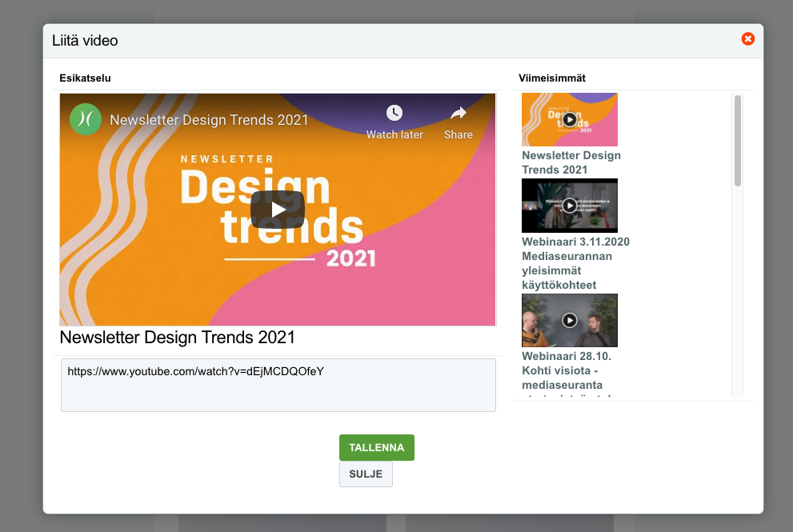Play the Newsletter Design Trends preview video
Screen dimensions: 793x532
277,210
